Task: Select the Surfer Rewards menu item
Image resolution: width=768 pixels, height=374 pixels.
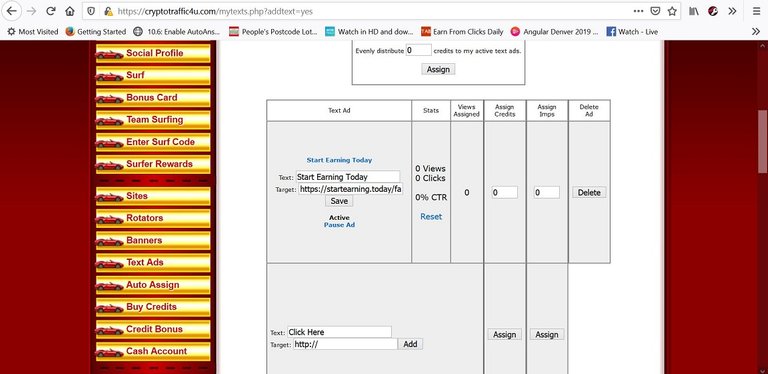Action: (x=153, y=164)
